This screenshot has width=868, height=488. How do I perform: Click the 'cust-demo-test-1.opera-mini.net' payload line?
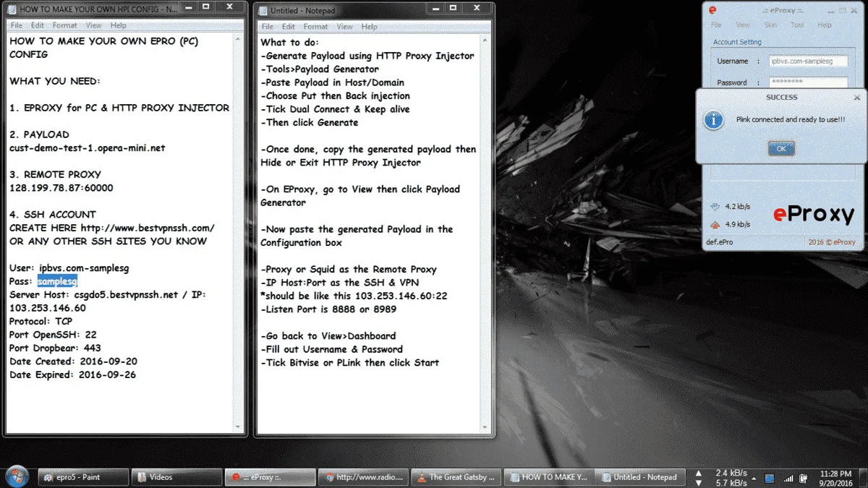[x=88, y=147]
